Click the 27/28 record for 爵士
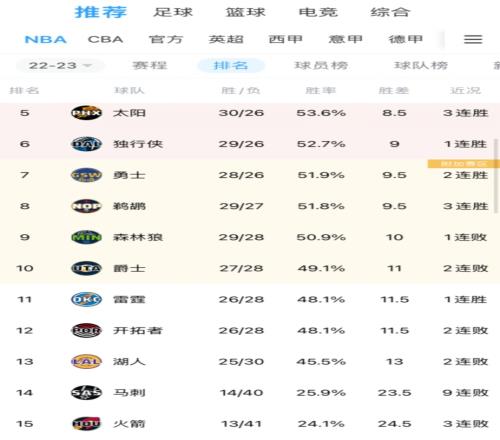The image size is (500, 440). [x=241, y=268]
